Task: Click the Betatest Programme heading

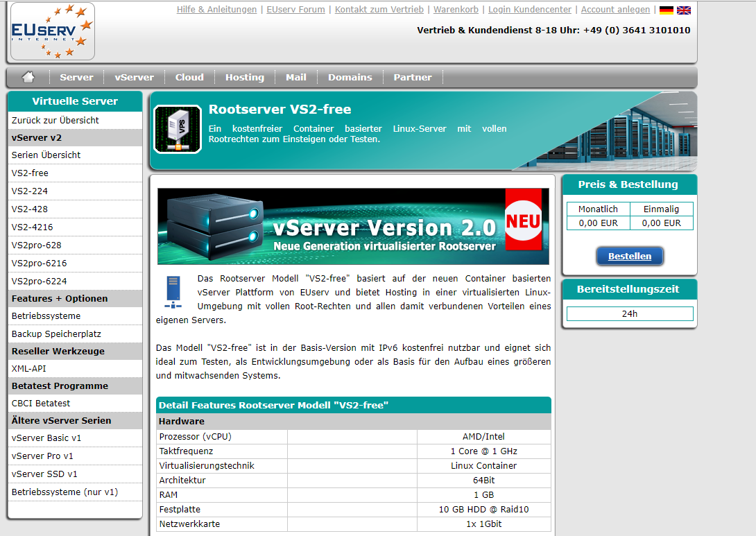Action: tap(75, 386)
